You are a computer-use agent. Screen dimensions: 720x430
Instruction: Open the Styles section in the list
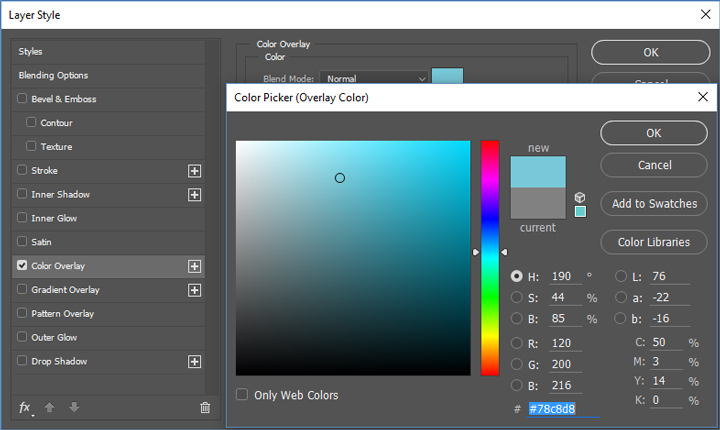[108, 51]
